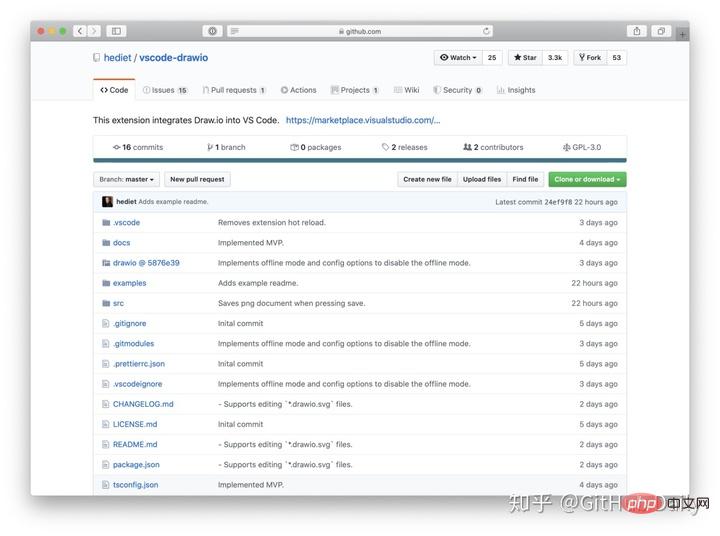Open the Safari share button
720x536 pixels.
click(636, 31)
